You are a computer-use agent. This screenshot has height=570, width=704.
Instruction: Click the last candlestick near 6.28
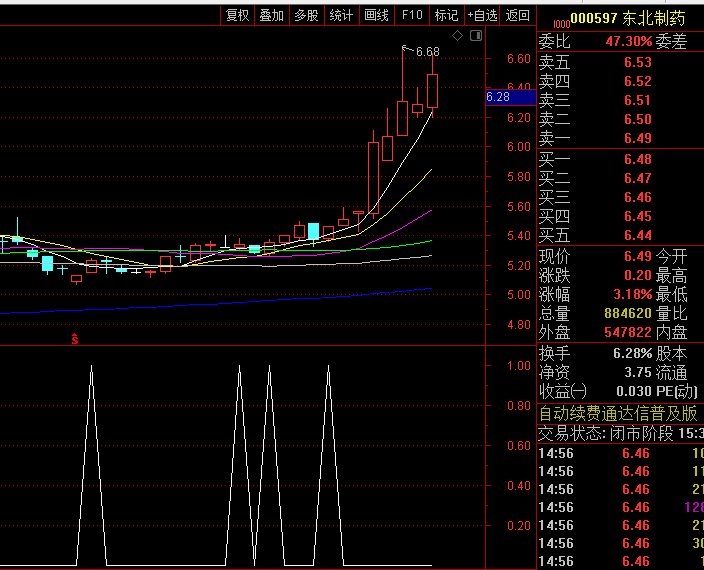tap(432, 90)
